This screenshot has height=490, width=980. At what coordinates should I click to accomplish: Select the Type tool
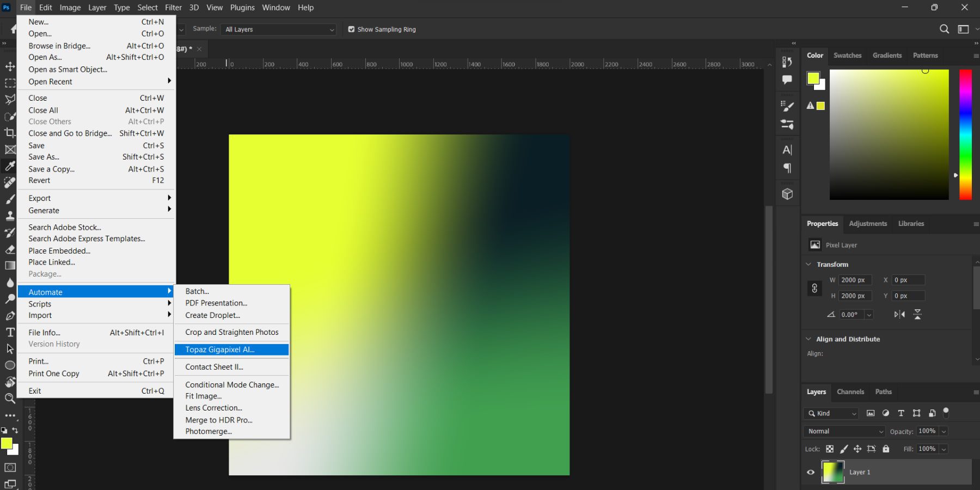[10, 332]
